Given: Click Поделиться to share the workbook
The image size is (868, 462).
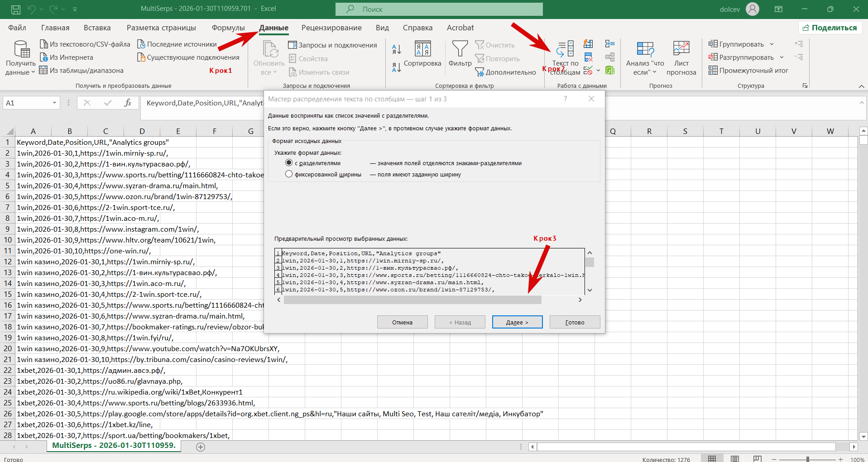Looking at the screenshot, I should pos(830,28).
